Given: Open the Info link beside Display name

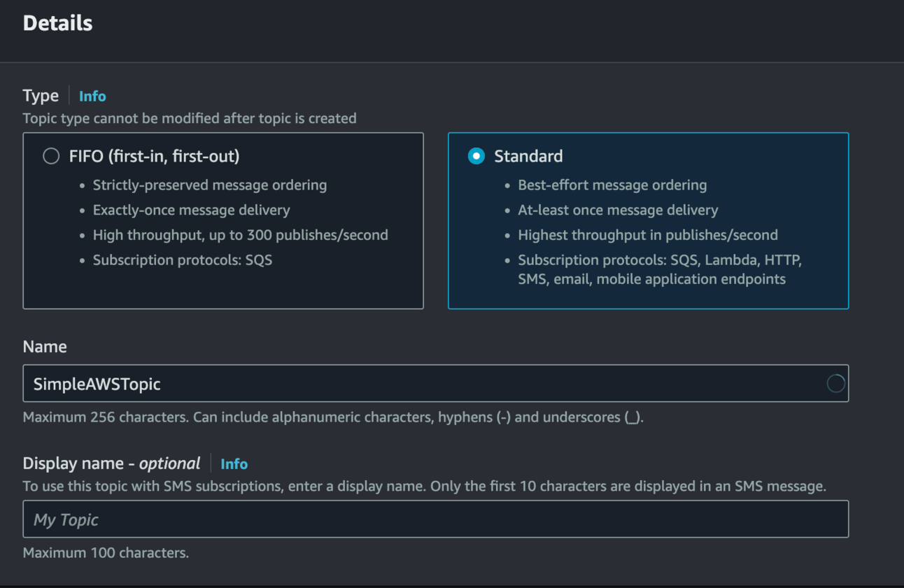Looking at the screenshot, I should (x=234, y=464).
